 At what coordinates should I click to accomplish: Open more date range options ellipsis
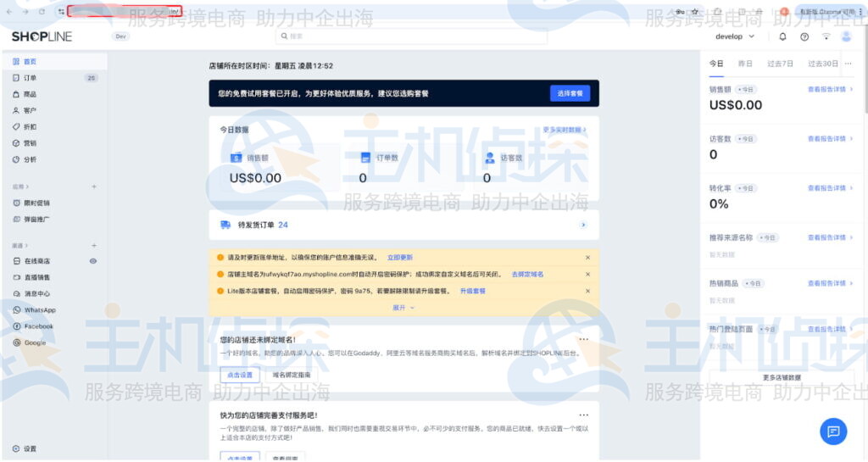coord(848,64)
